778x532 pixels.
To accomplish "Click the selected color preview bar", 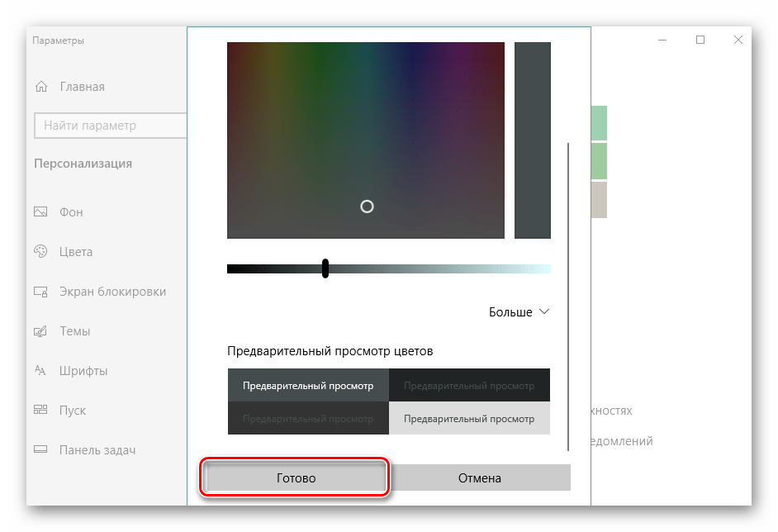I will pos(533,140).
